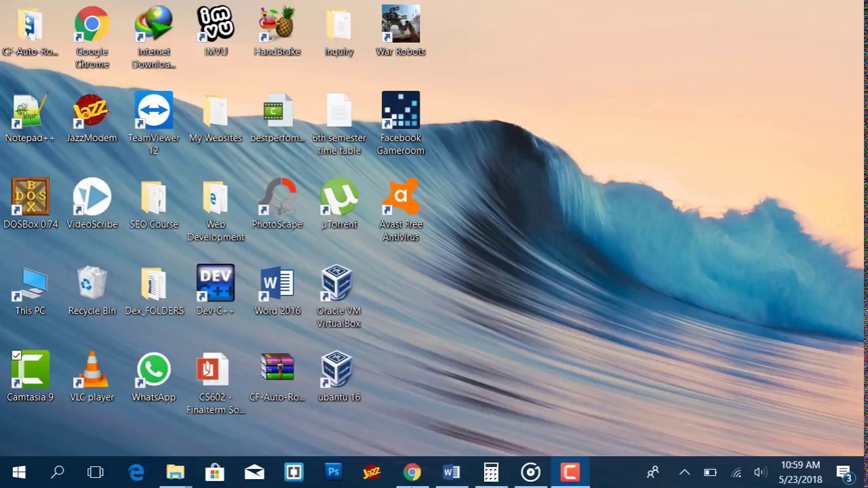
Task: Open the CF-Auto-Ro... folder icon on desktop
Action: [x=30, y=32]
